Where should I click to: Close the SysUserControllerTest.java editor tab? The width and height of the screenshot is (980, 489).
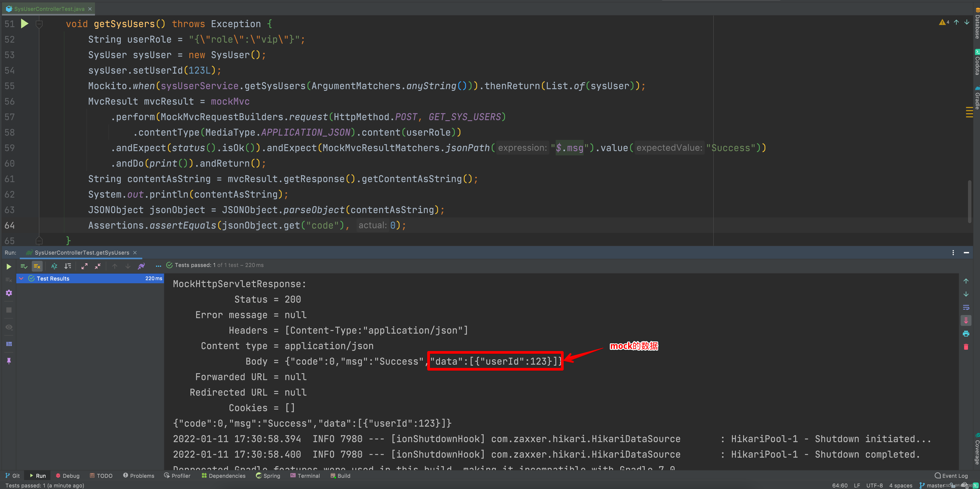coord(90,9)
